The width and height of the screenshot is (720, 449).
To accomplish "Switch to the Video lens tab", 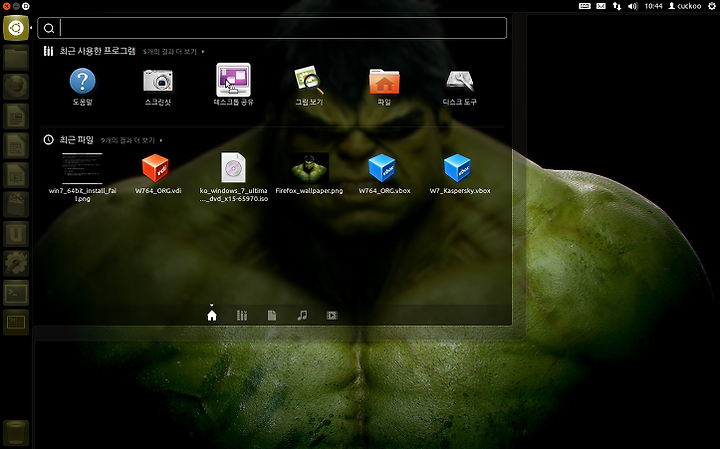I will [x=332, y=315].
